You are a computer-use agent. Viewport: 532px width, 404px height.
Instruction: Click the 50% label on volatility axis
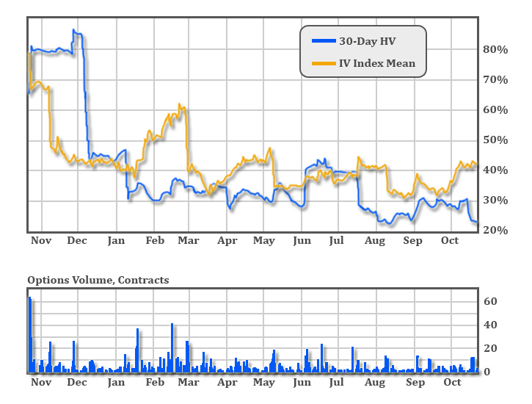pyautogui.click(x=495, y=140)
